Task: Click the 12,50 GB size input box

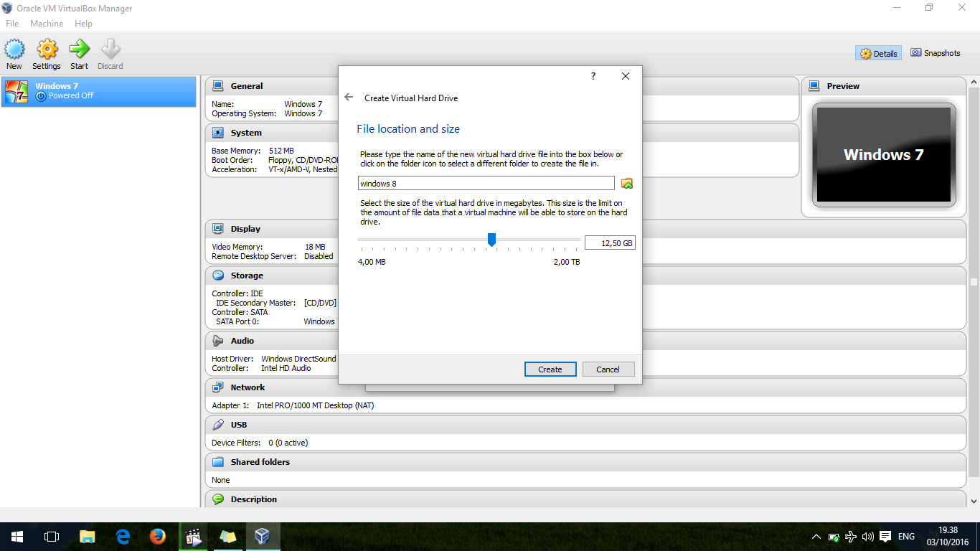Action: (610, 243)
